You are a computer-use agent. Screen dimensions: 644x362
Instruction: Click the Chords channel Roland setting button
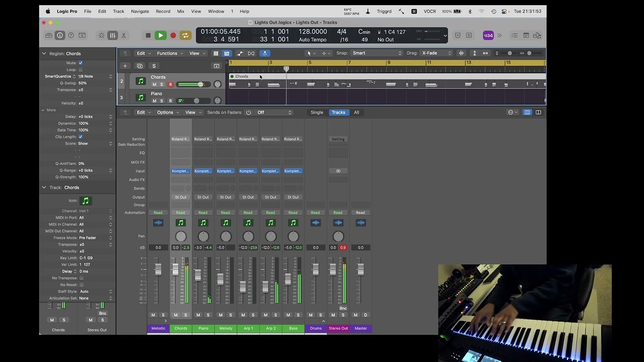181,139
